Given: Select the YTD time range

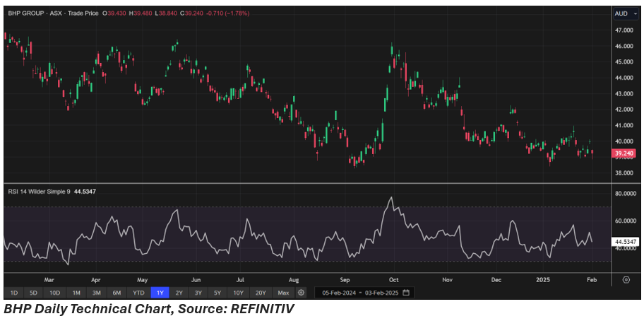Looking at the screenshot, I should pos(138,293).
